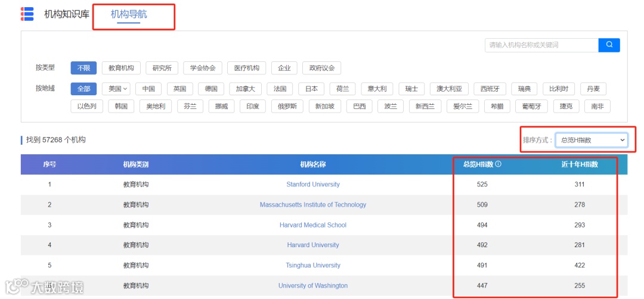This screenshot has height=299, width=644.
Task: Filter region by 瑞士
Action: click(411, 89)
